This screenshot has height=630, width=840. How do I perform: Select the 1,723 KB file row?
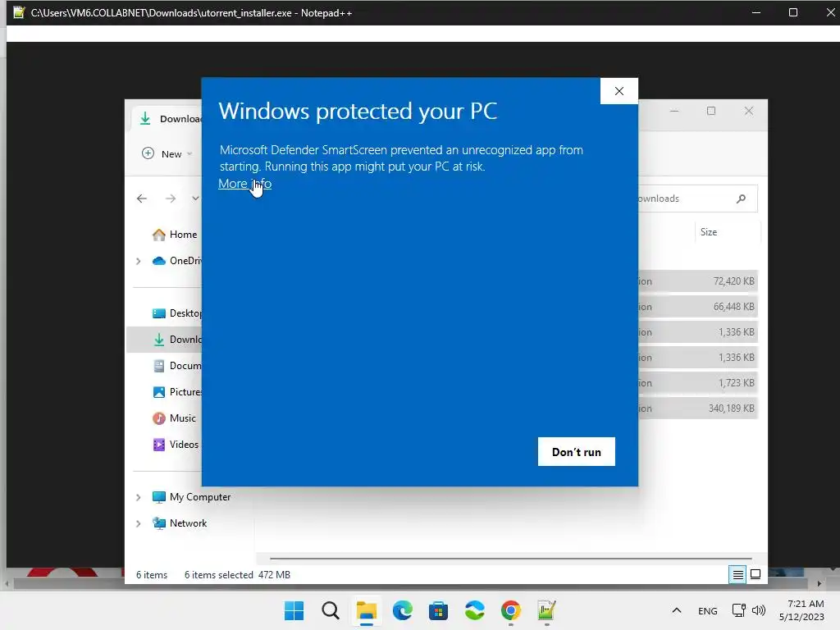pyautogui.click(x=697, y=383)
